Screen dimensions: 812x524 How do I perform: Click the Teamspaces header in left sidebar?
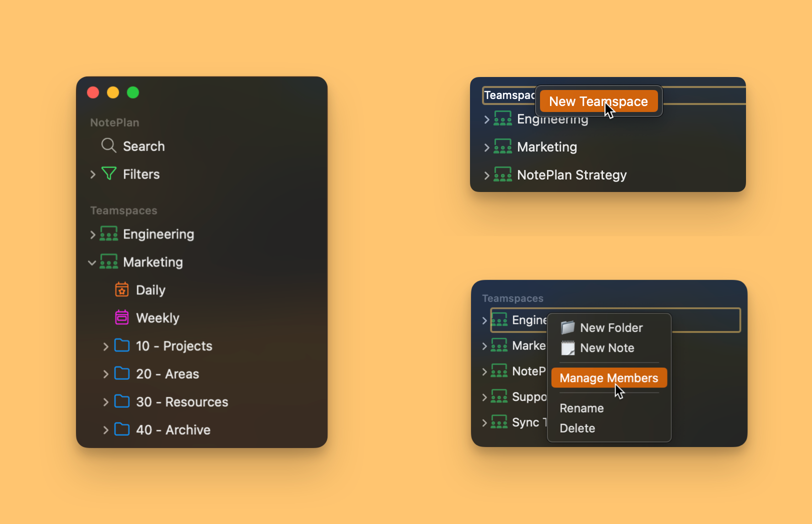click(x=123, y=210)
